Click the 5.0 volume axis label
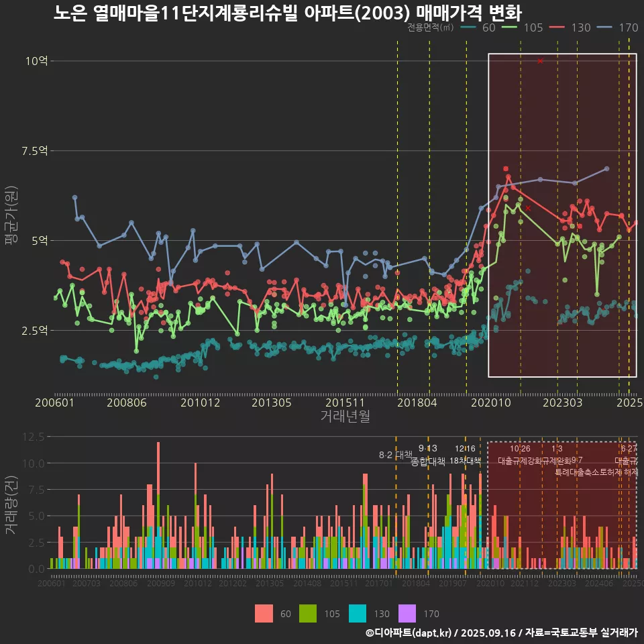644x644 pixels. pyautogui.click(x=36, y=516)
